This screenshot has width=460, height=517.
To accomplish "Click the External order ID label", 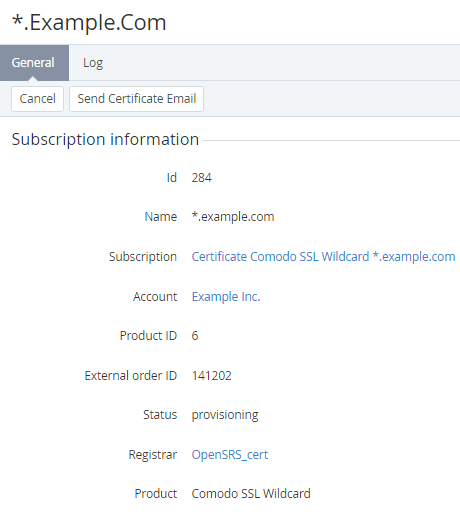I will pos(131,376).
